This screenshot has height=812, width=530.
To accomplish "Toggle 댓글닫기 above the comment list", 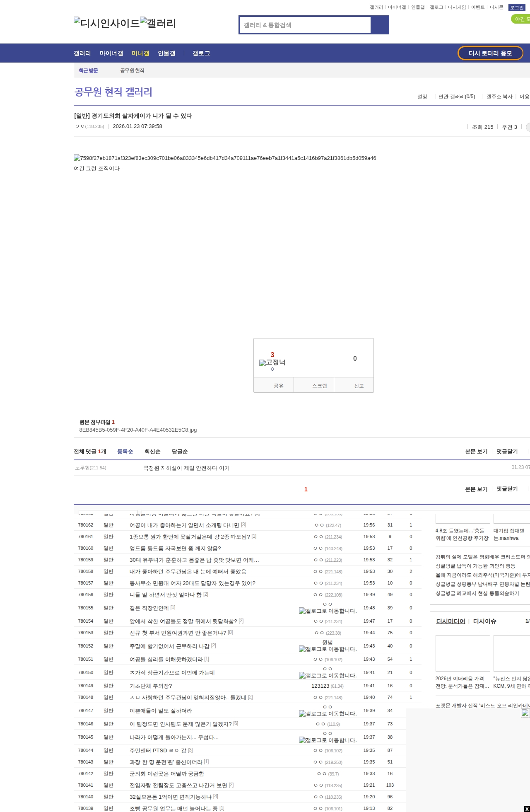I will [x=507, y=452].
